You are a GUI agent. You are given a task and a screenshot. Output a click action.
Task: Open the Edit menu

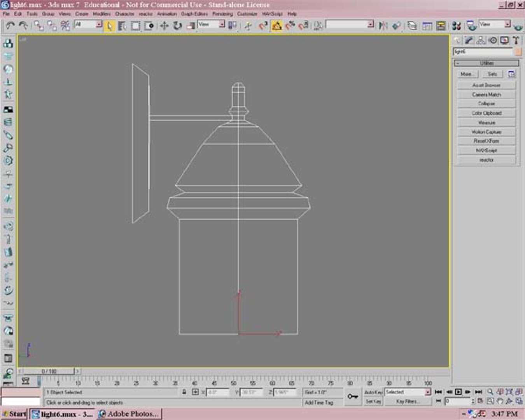[x=18, y=14]
